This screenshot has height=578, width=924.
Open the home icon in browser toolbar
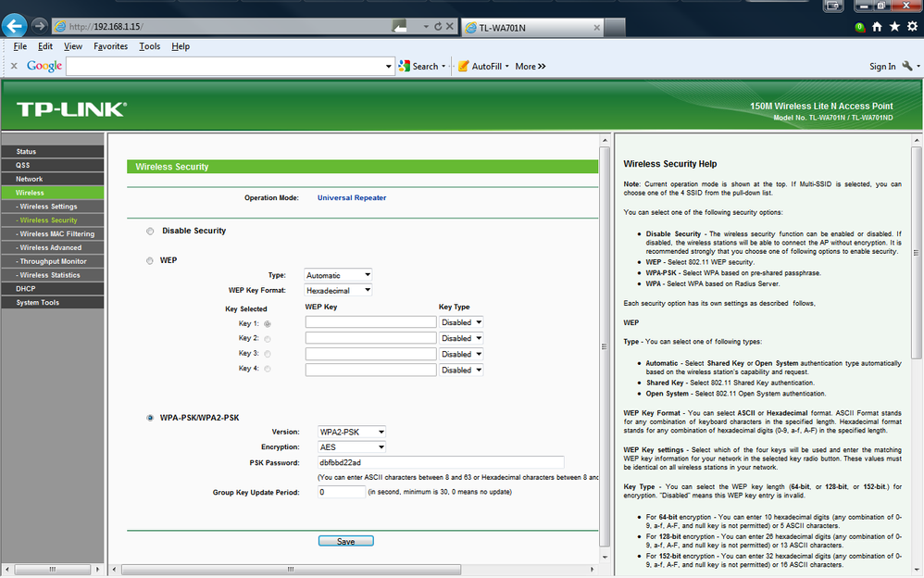877,27
